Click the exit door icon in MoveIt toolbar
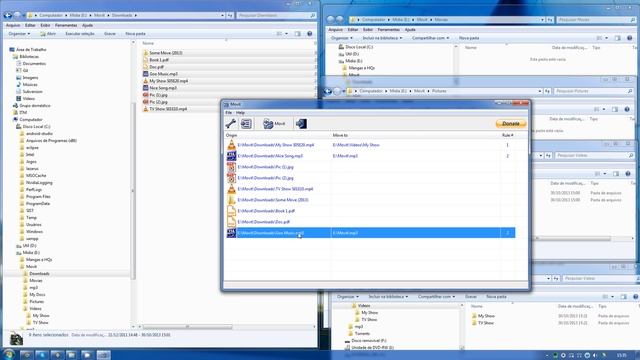Viewport: 640px width, 360px height. pos(301,123)
